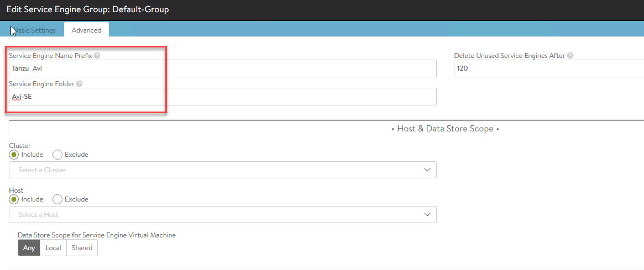Switch to the Basic Settings tab
This screenshot has width=644, height=270.
(34, 30)
